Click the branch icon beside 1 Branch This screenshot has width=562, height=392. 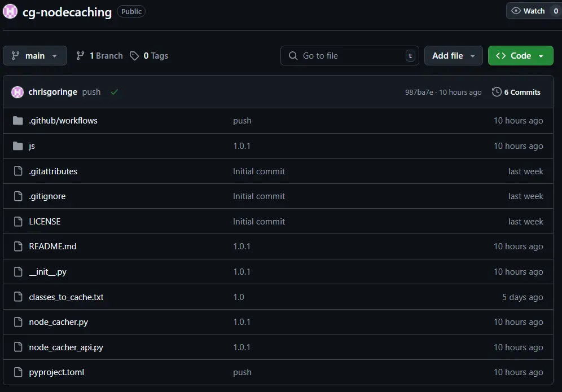tap(81, 56)
